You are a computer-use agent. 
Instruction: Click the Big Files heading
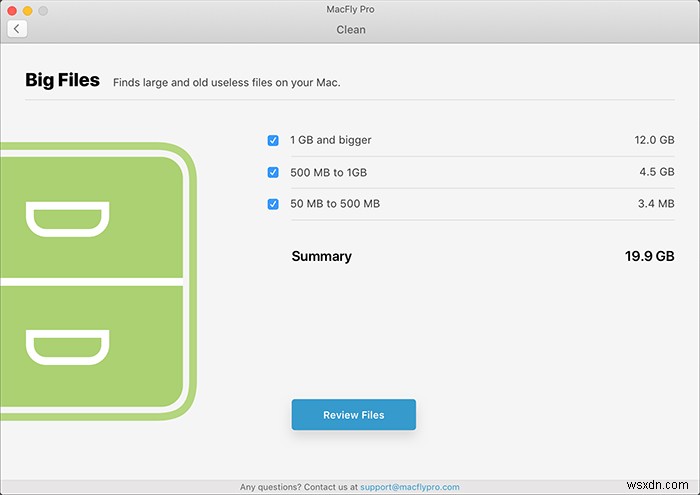coord(62,80)
